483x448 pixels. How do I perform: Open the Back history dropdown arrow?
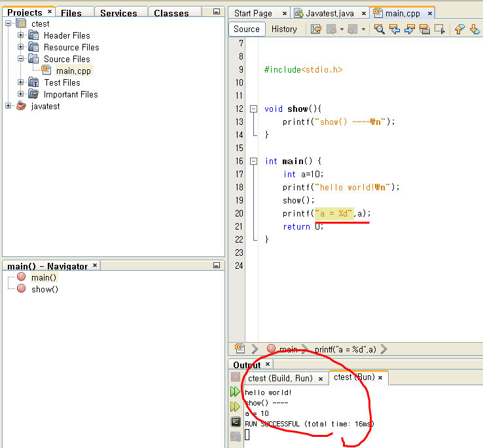(x=342, y=29)
